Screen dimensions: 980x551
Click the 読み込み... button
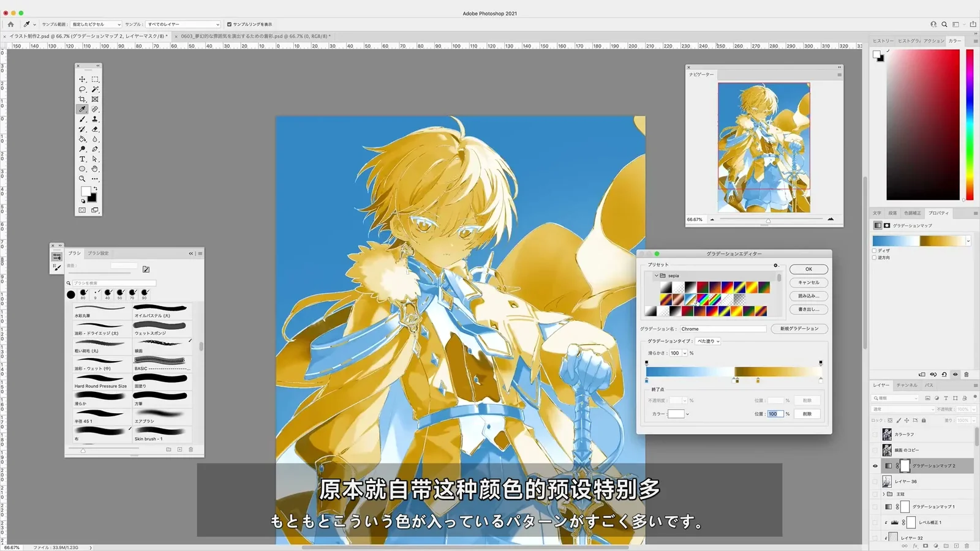pyautogui.click(x=809, y=296)
